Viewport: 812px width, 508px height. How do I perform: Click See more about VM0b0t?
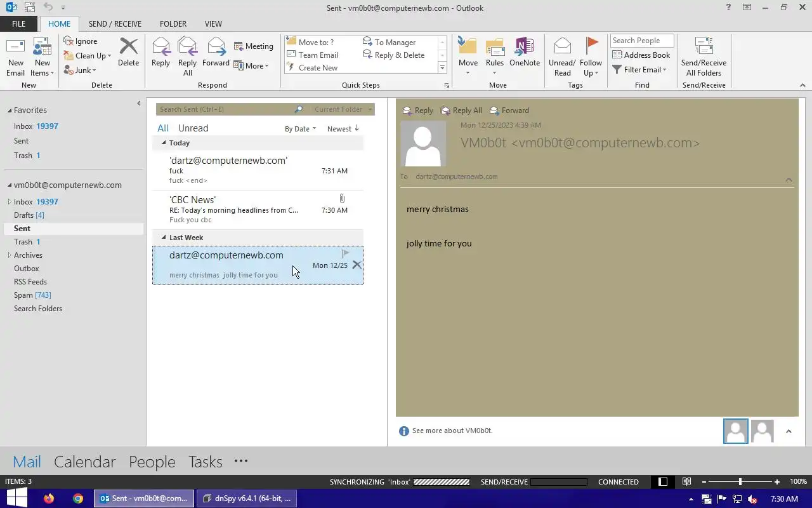click(452, 431)
